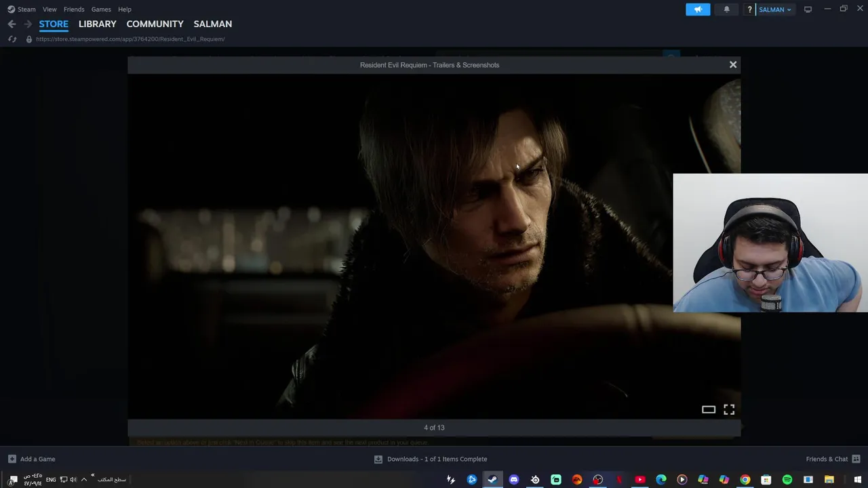This screenshot has height=488, width=868.
Task: Open the notifications bell
Action: click(726, 9)
